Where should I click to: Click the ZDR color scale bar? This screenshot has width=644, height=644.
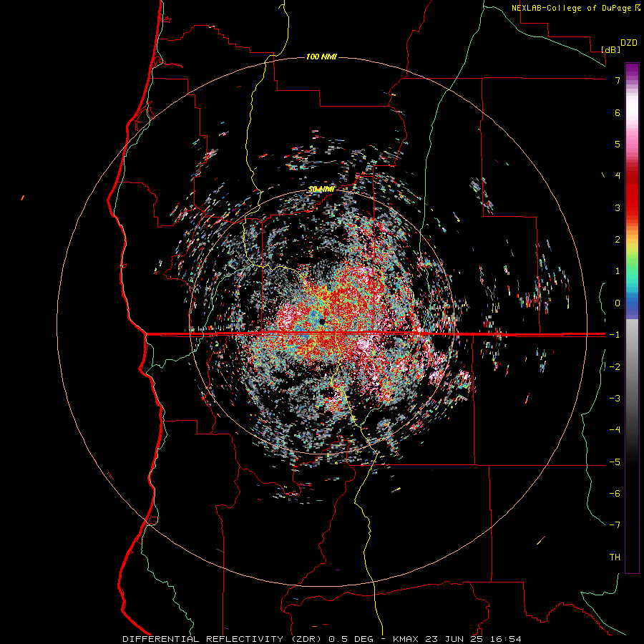pos(632,318)
